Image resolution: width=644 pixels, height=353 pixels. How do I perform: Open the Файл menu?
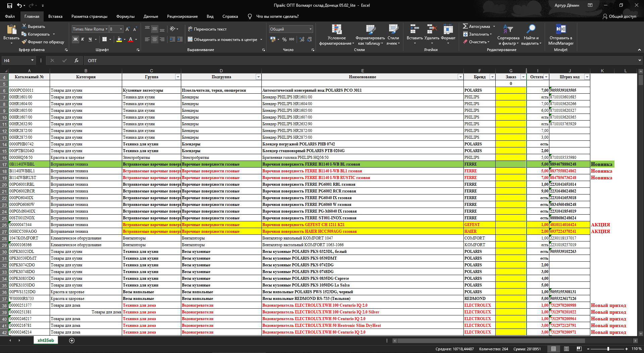click(x=10, y=16)
